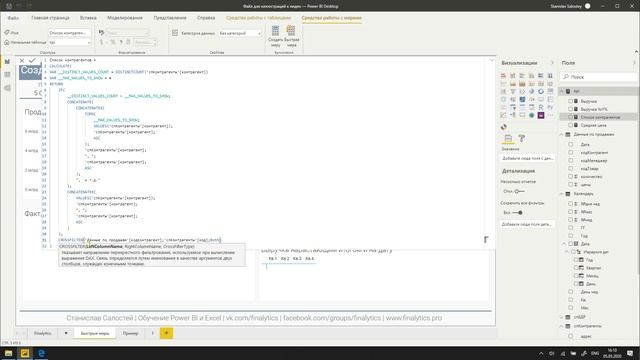Check the Выручка measure checkbox
This screenshot has width=640, height=360.
pos(571,101)
